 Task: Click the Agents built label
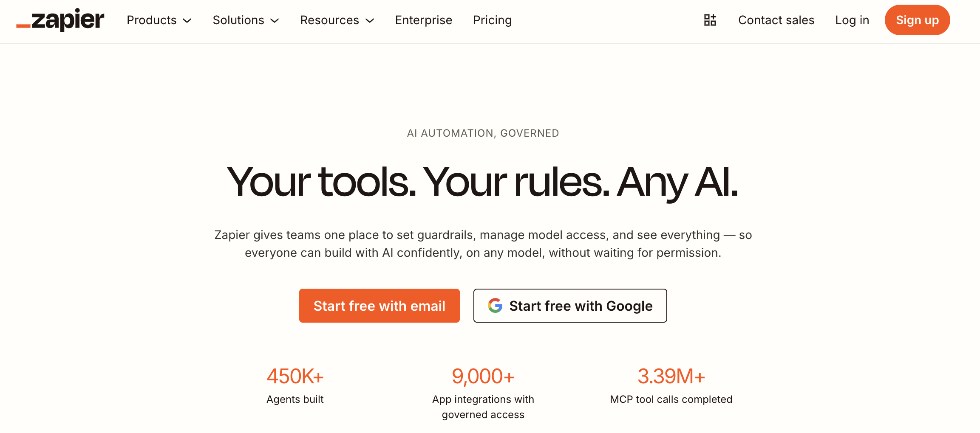[x=295, y=399]
